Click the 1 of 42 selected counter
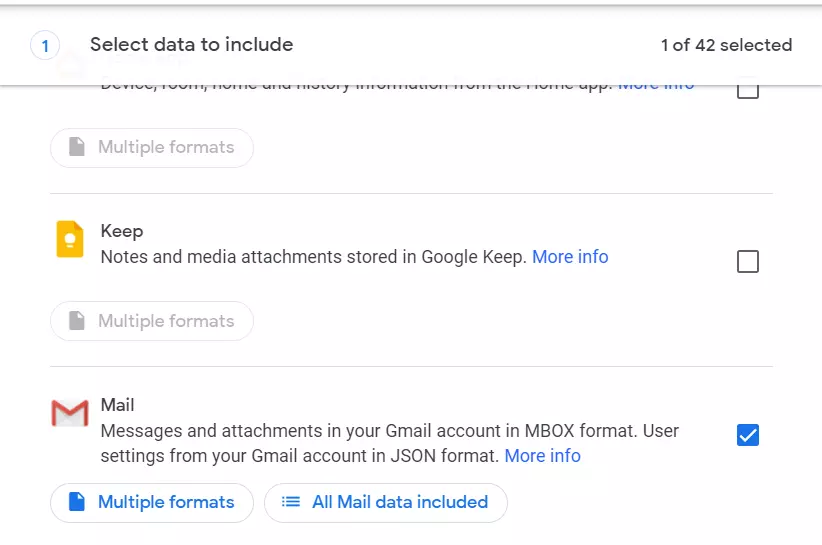 click(726, 45)
